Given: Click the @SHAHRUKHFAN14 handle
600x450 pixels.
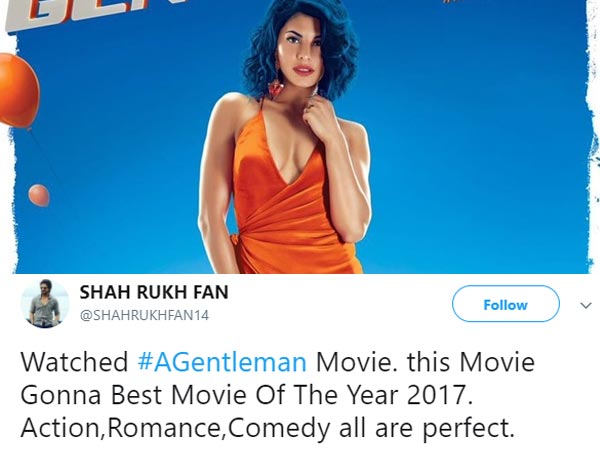Looking at the screenshot, I should pyautogui.click(x=144, y=315).
